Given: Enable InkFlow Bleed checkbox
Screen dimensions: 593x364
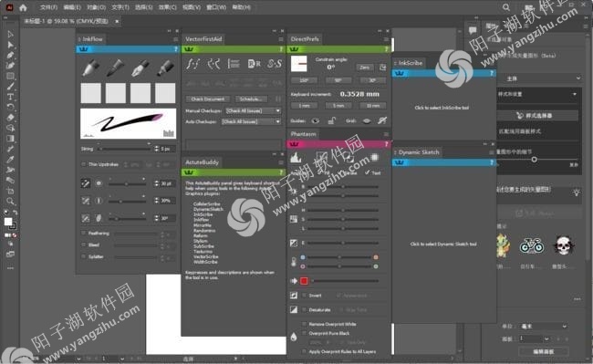Looking at the screenshot, I should 84,244.
